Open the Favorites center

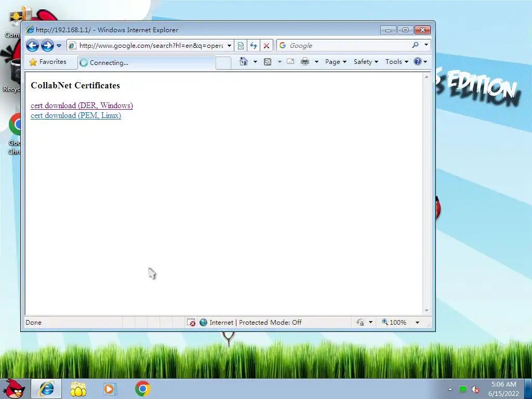pos(48,62)
